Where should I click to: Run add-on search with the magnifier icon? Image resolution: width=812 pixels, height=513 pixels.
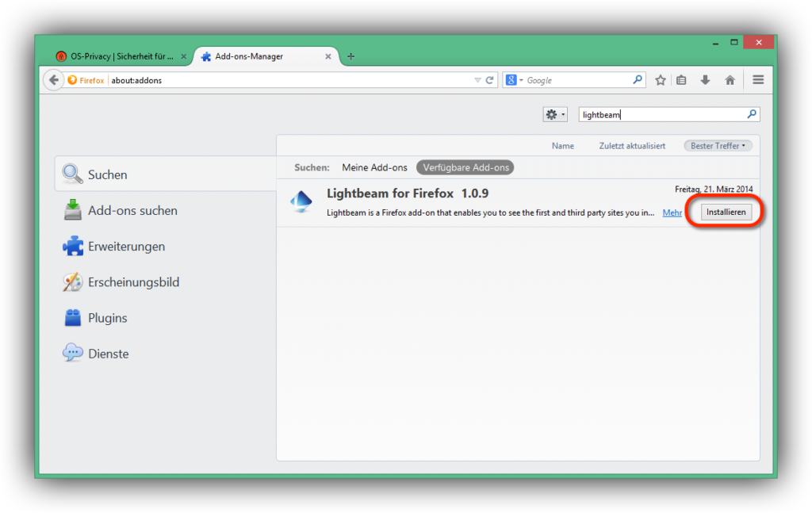click(752, 114)
